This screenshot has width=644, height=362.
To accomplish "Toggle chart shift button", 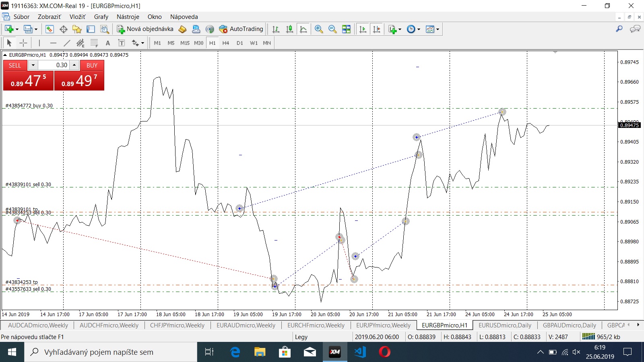I will click(x=376, y=29).
